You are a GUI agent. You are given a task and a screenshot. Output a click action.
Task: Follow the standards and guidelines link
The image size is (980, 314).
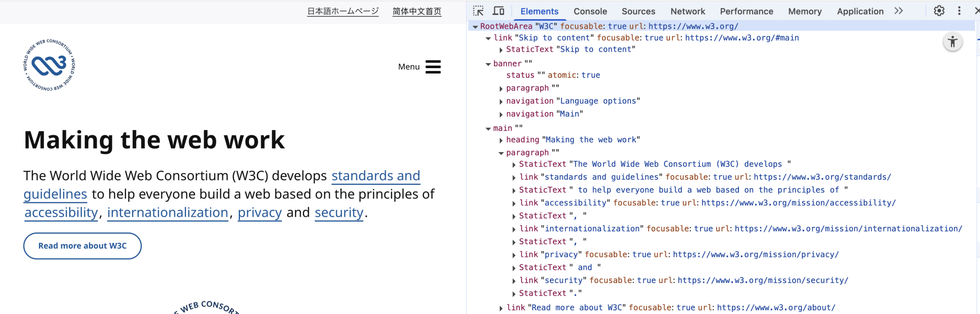pos(376,176)
